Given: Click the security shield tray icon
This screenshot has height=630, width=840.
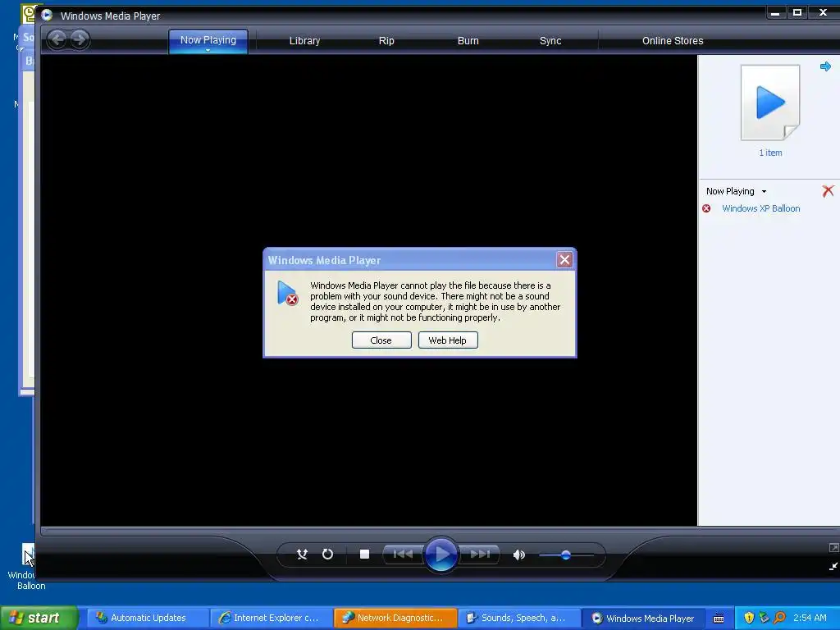Looking at the screenshot, I should 749,618.
